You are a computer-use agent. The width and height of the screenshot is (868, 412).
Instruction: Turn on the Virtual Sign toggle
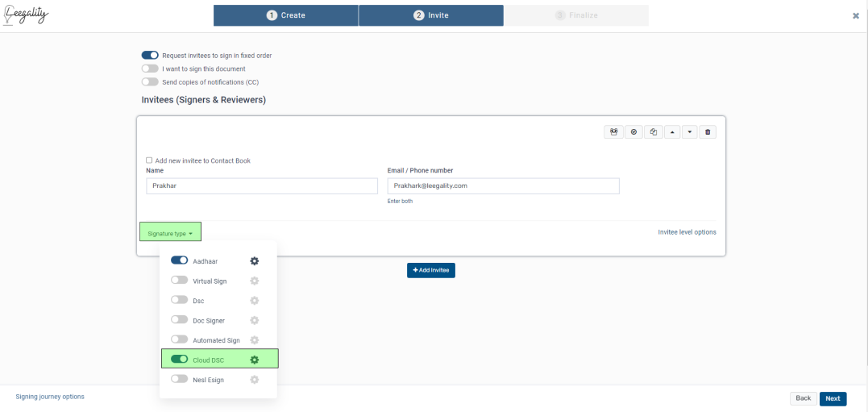tap(180, 281)
